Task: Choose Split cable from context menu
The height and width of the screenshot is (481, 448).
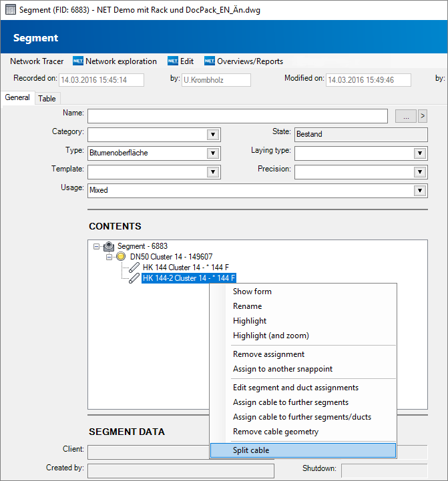Action: (x=303, y=450)
